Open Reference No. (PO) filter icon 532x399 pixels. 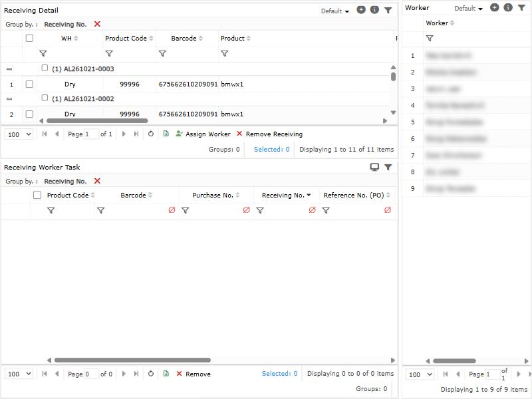326,211
